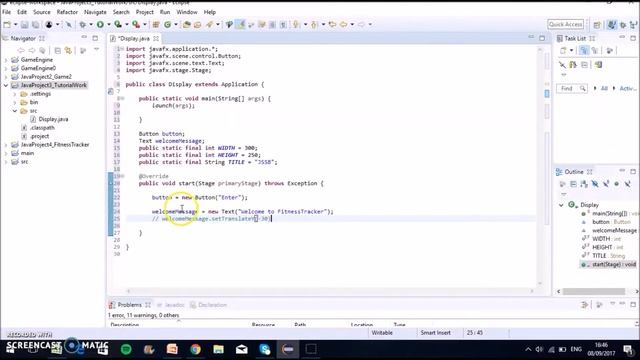
Task: Toggle Focus on Workweek in Task List
Action: pos(609,51)
